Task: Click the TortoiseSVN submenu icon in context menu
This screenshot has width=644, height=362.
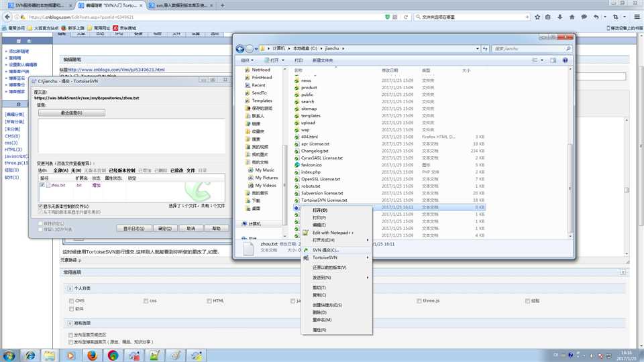Action: (306, 257)
